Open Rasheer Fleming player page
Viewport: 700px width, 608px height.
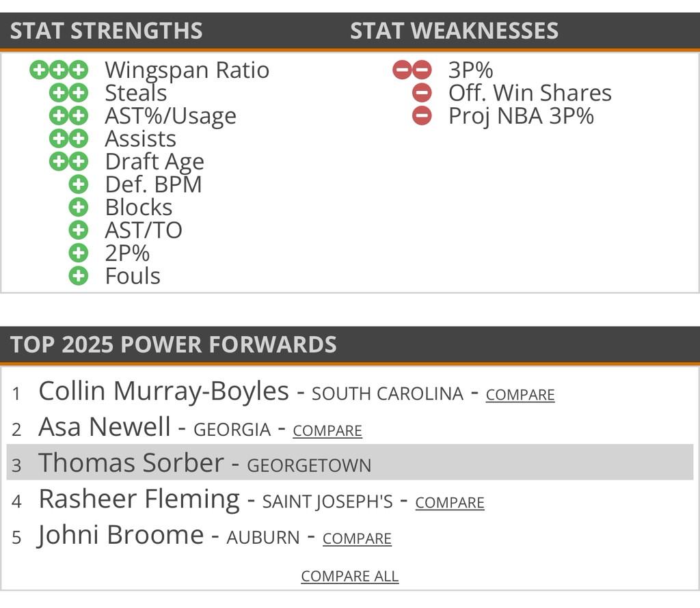[x=139, y=499]
